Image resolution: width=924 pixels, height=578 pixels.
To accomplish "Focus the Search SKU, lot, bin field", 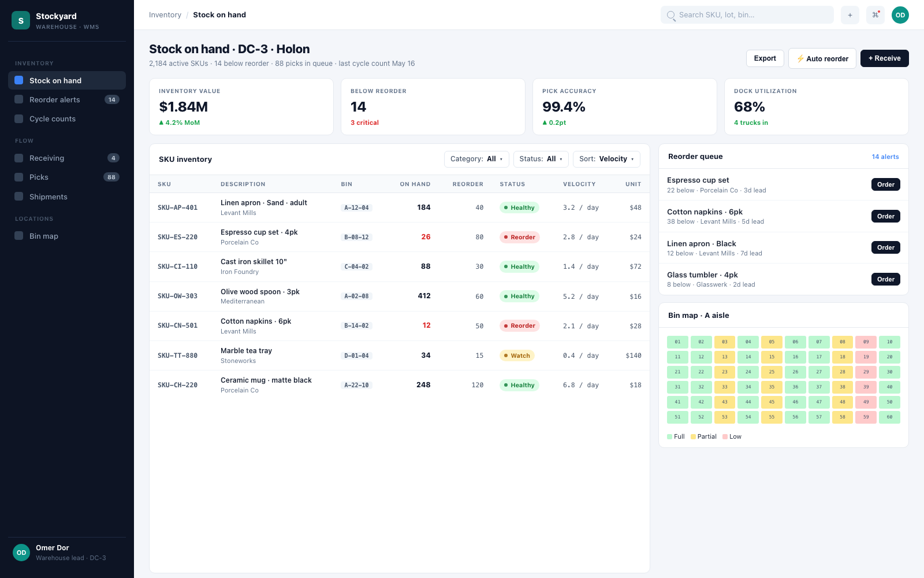I will coord(747,15).
